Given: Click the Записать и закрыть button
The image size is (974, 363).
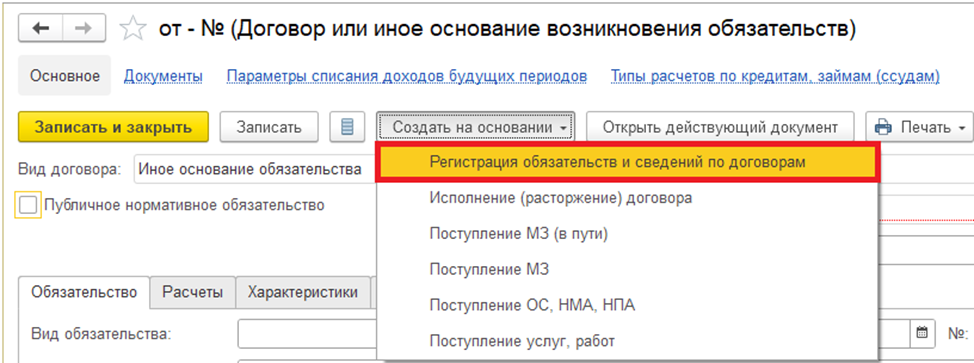Looking at the screenshot, I should tap(113, 127).
